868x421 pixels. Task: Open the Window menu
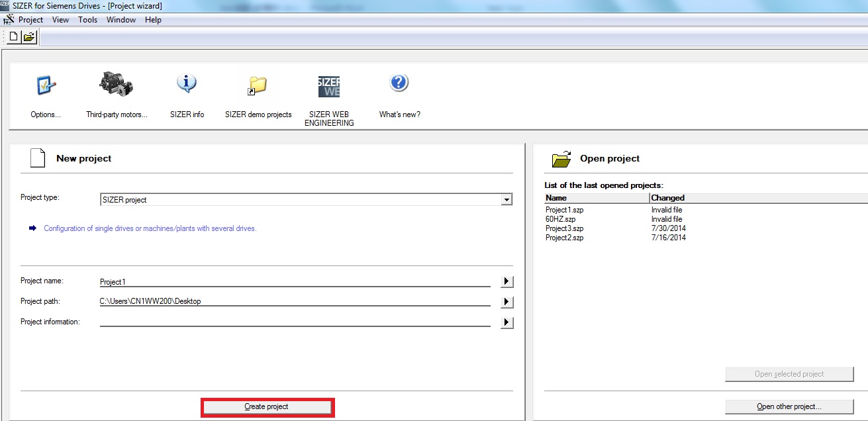(121, 20)
